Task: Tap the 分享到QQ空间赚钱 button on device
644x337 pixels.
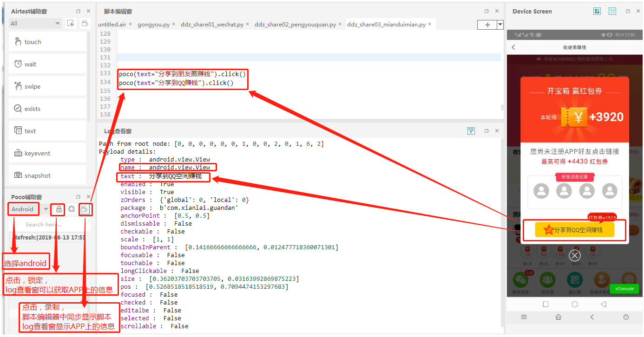Action: (575, 230)
